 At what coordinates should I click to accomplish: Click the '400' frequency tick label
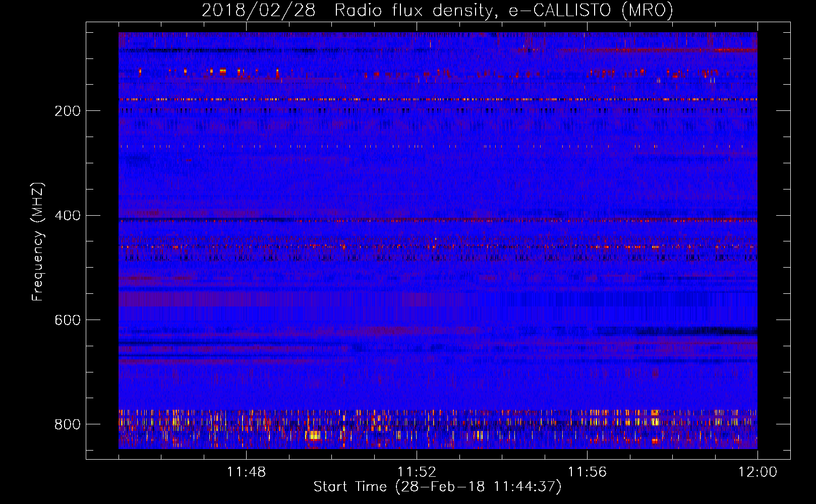68,216
